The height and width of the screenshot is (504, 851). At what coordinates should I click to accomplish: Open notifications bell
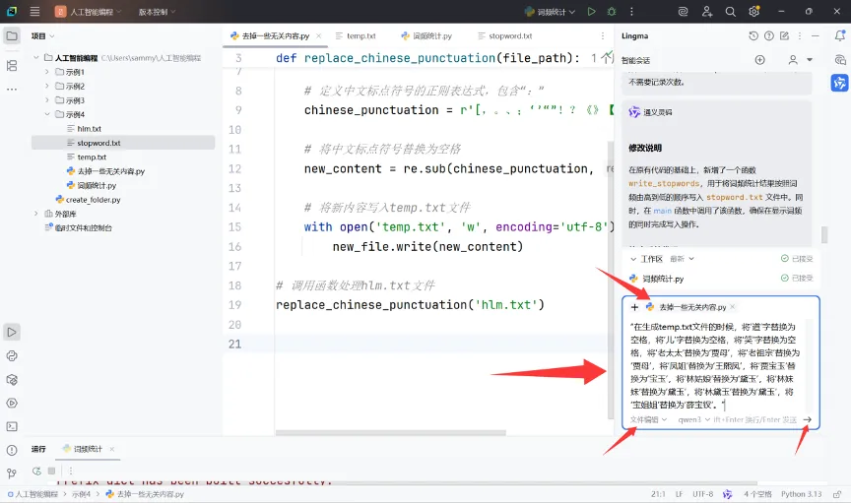(x=839, y=35)
